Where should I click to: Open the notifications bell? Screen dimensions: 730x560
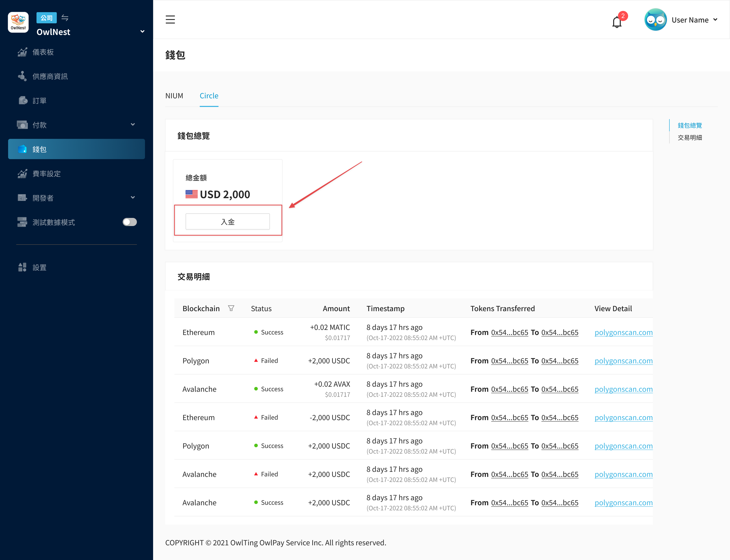coord(617,22)
